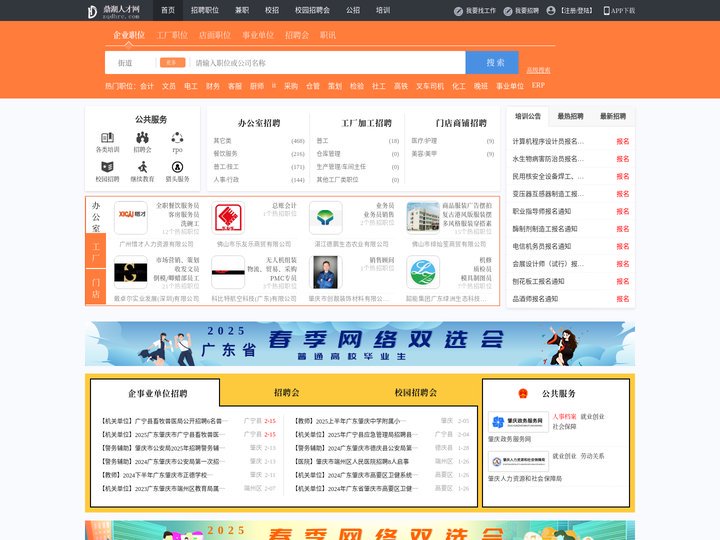The width and height of the screenshot is (720, 540).
Task: Click the red 佛山市乐友乐 company logo
Action: (228, 218)
